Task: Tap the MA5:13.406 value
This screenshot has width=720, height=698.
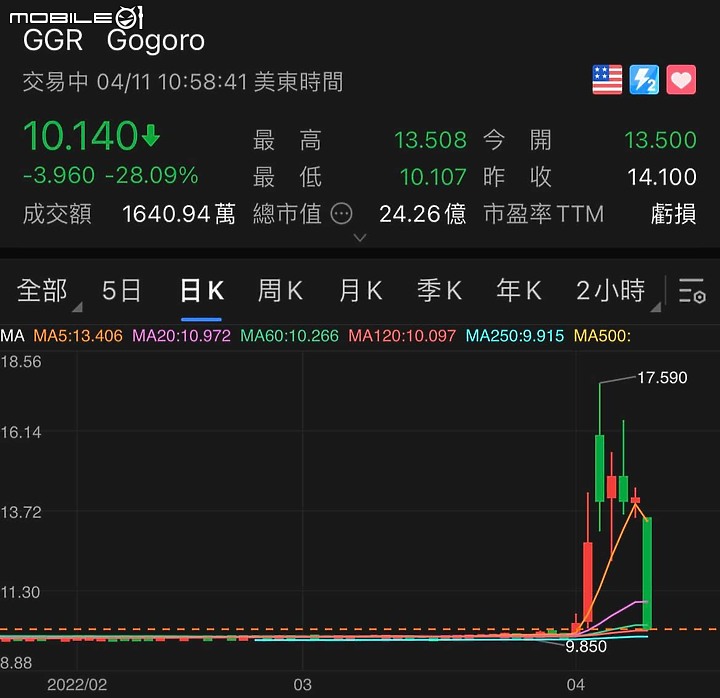Action: [78, 336]
